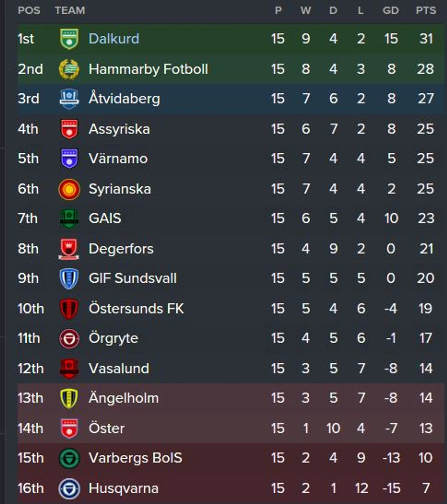Click the TEAM column header
Viewport: 447px width, 504px height.
coord(70,10)
